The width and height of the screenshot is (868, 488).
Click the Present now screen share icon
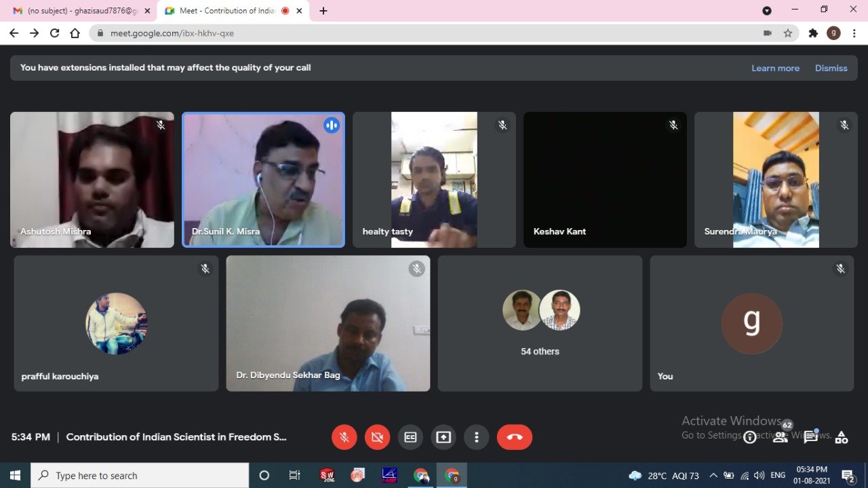point(443,437)
